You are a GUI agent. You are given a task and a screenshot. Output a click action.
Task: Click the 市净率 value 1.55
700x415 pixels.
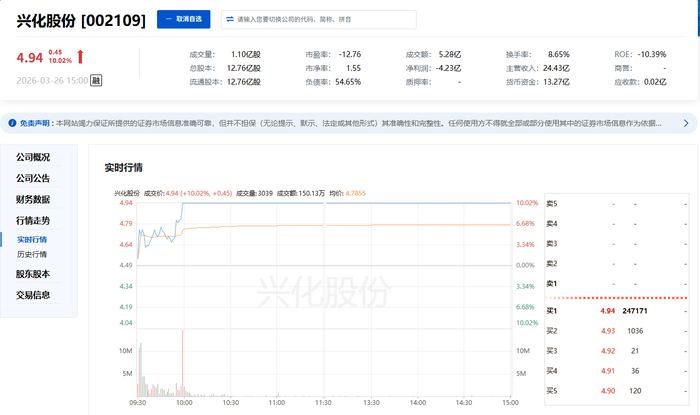[354, 68]
